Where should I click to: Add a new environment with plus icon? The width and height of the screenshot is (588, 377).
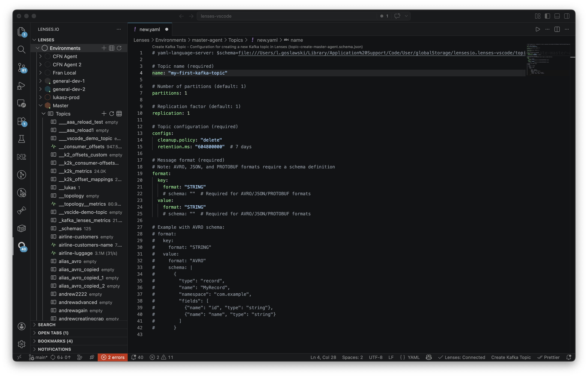104,48
